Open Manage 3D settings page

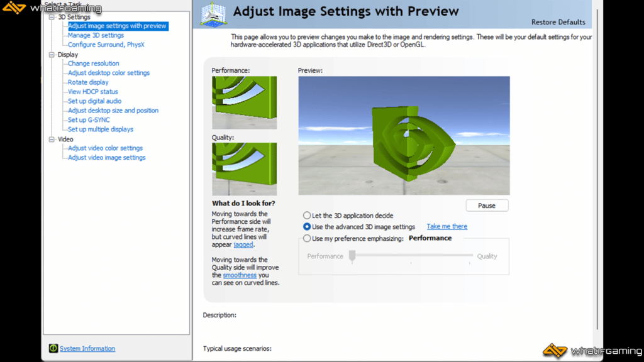point(96,35)
